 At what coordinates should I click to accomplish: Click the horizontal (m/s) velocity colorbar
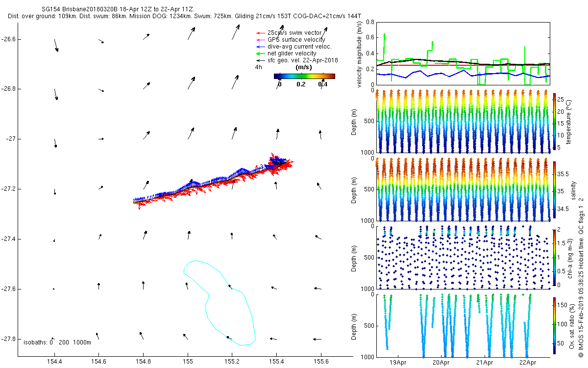pyautogui.click(x=304, y=76)
